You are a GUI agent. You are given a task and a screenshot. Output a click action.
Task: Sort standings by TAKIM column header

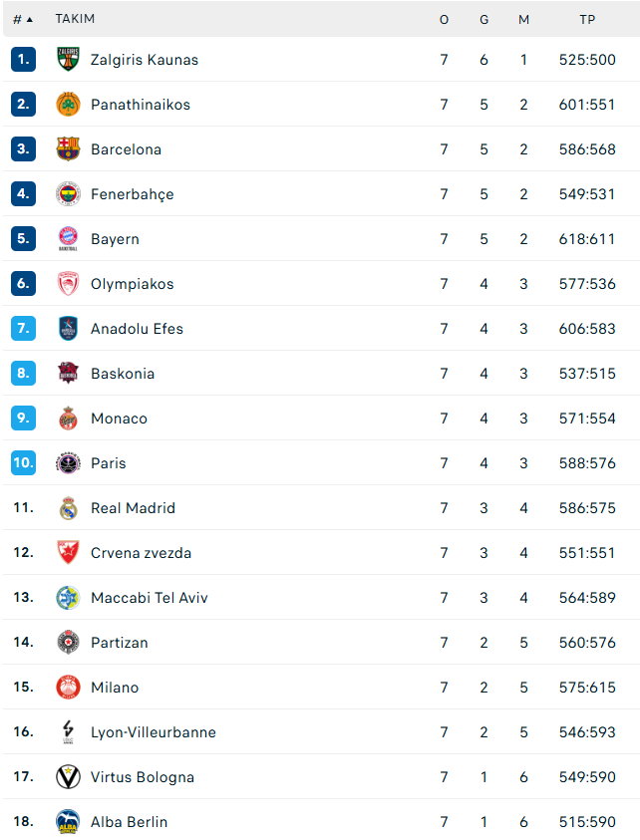(75, 20)
